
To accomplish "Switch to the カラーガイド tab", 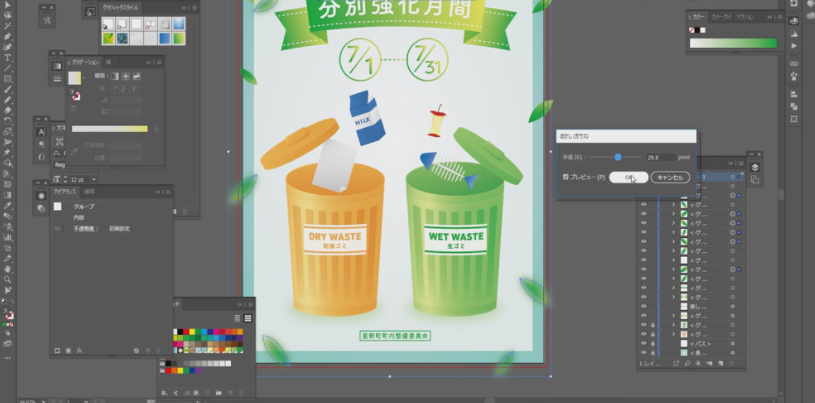I will coord(721,17).
